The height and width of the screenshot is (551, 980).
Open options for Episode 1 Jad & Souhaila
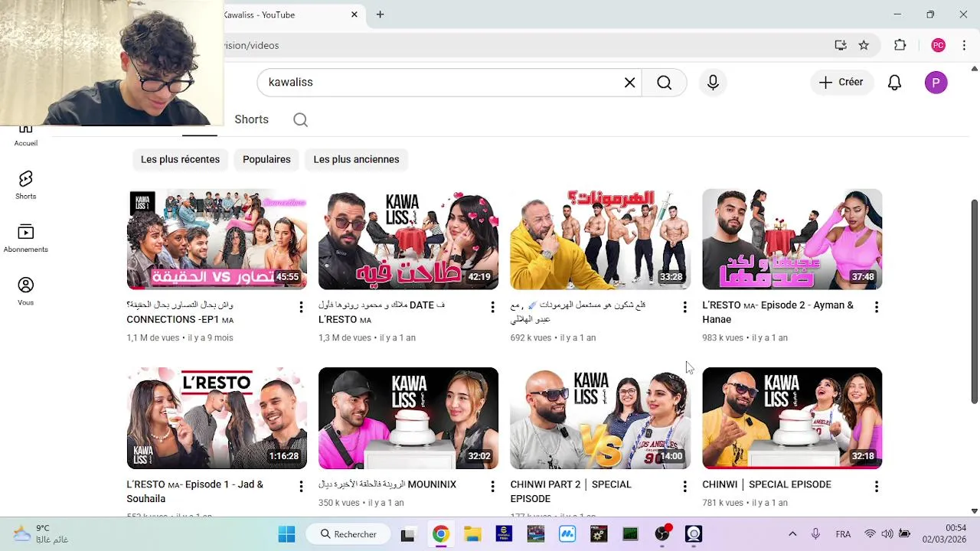tap(301, 486)
